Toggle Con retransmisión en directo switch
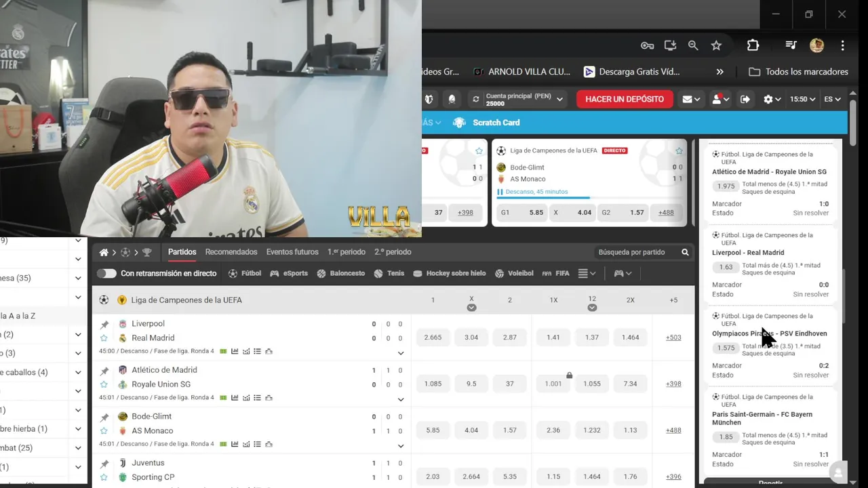 106,273
